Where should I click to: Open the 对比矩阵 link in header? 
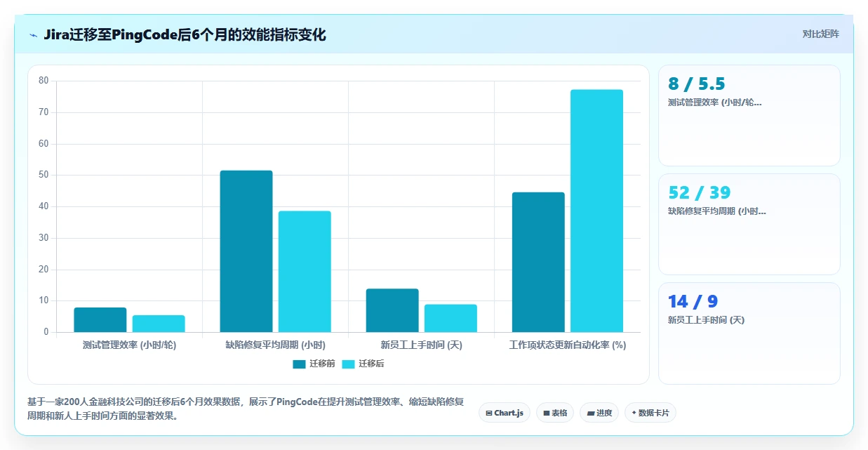820,34
